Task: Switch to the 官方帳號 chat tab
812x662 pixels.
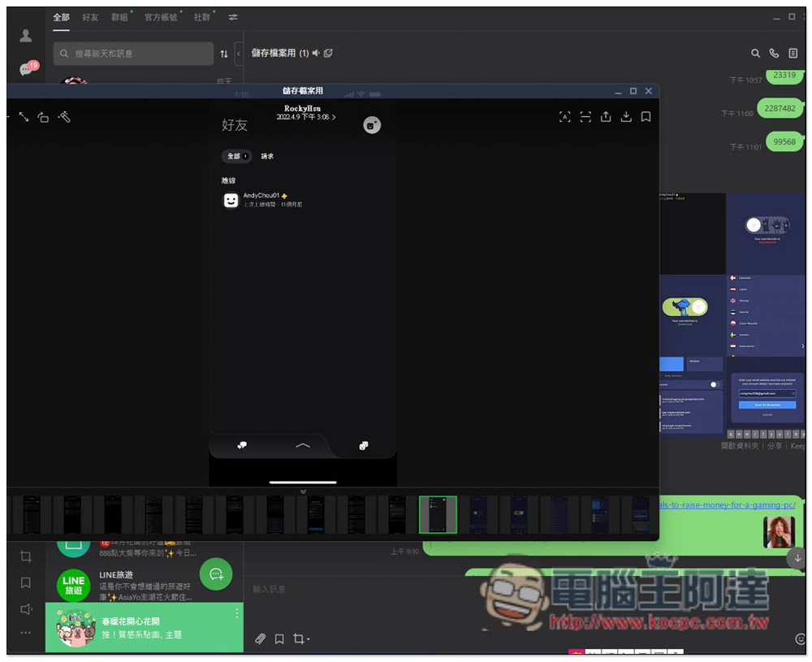Action: [161, 17]
